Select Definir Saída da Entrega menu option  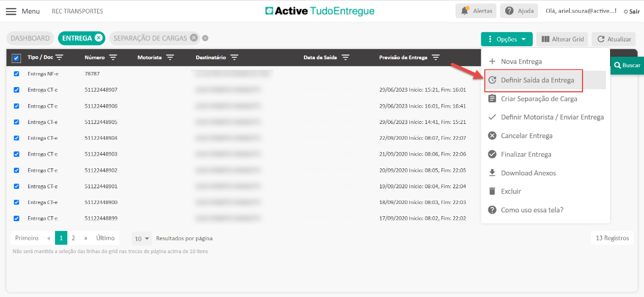pos(537,80)
